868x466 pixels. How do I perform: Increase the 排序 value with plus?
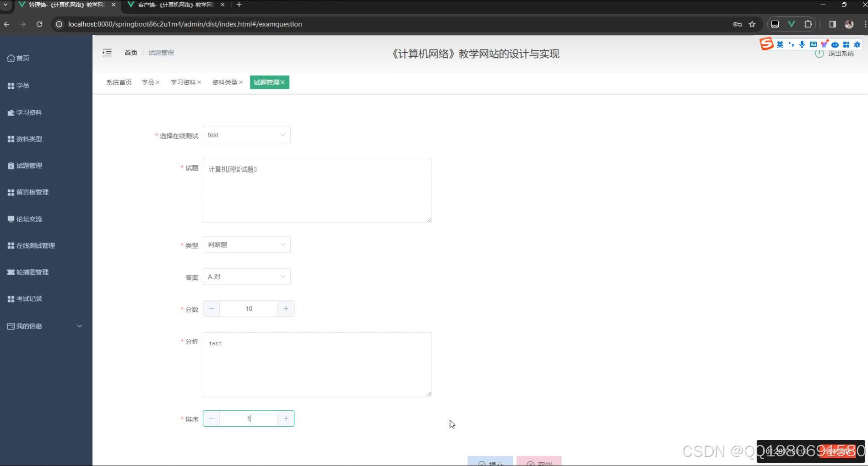pos(286,418)
